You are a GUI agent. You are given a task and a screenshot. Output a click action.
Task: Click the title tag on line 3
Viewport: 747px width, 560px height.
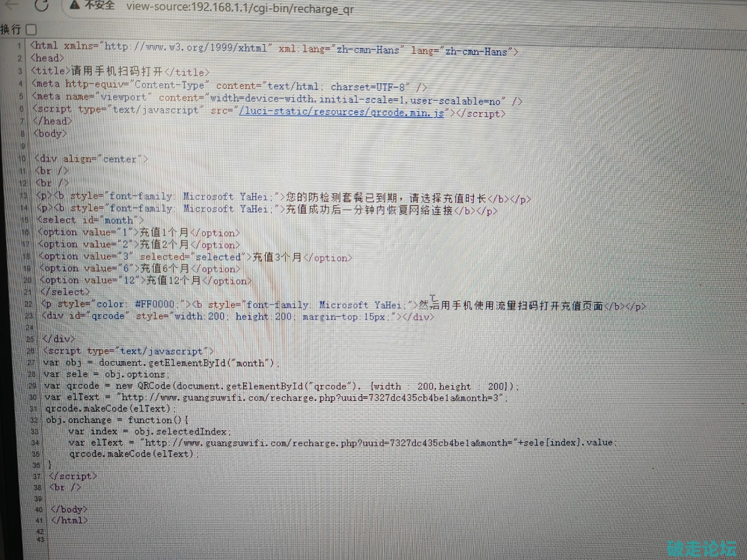[x=120, y=72]
